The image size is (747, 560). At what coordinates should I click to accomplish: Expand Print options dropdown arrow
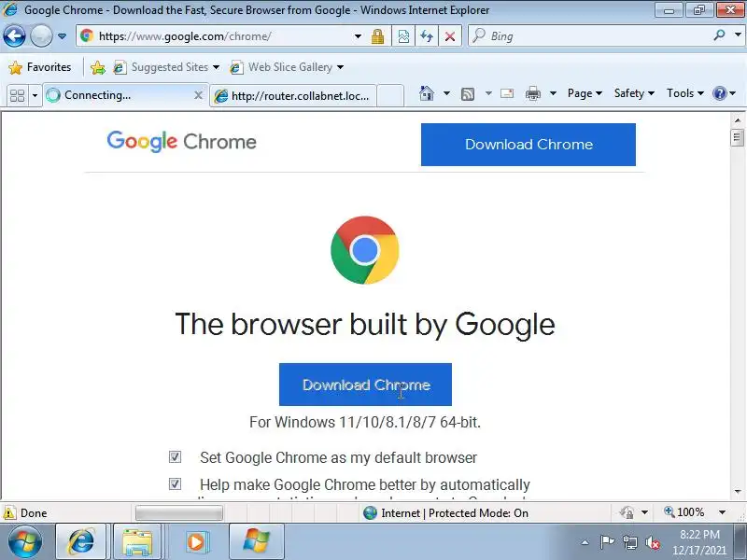click(553, 93)
